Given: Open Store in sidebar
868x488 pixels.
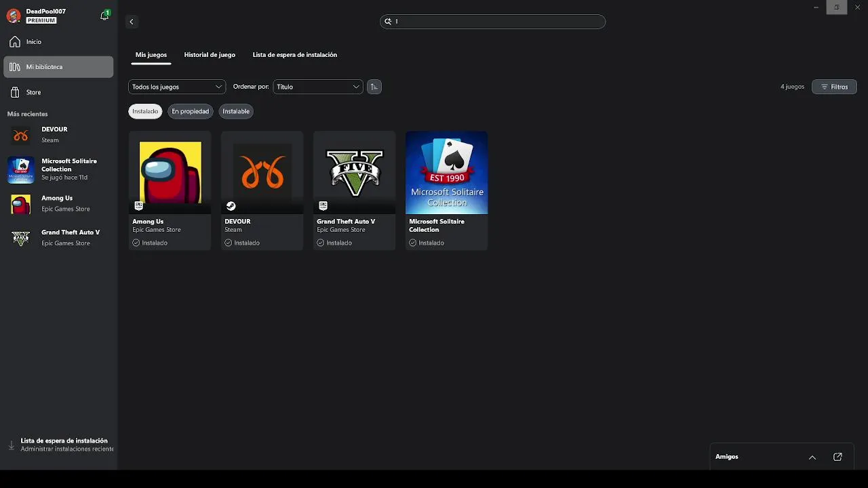Looking at the screenshot, I should (58, 92).
